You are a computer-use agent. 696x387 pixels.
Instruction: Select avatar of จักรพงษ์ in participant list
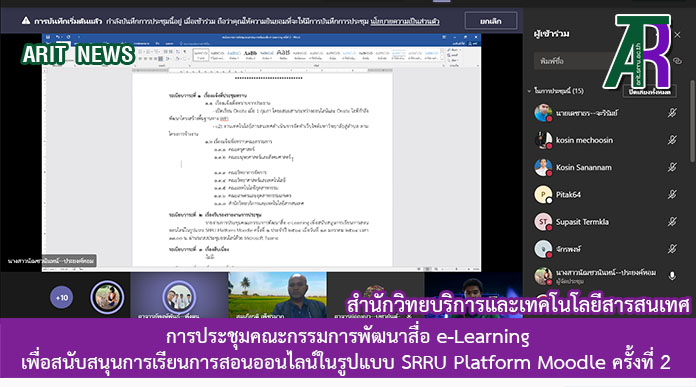point(543,249)
